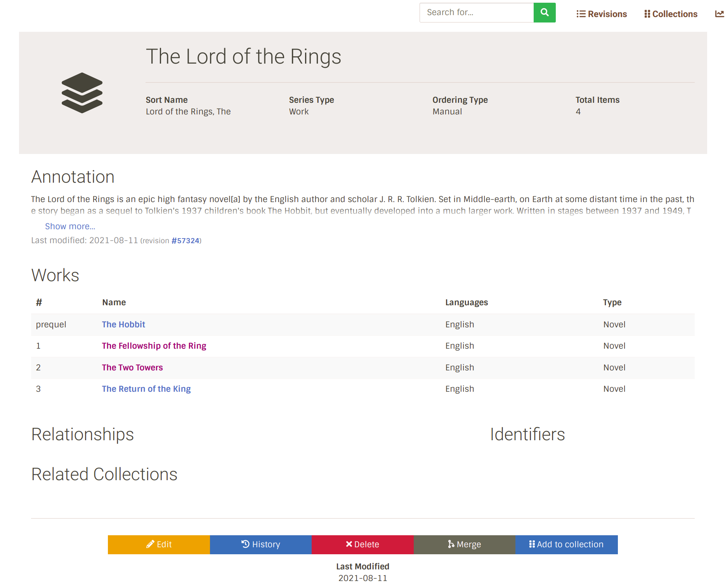Select Novel type in The Two Towers row
Image resolution: width=725 pixels, height=588 pixels.
pyautogui.click(x=614, y=367)
